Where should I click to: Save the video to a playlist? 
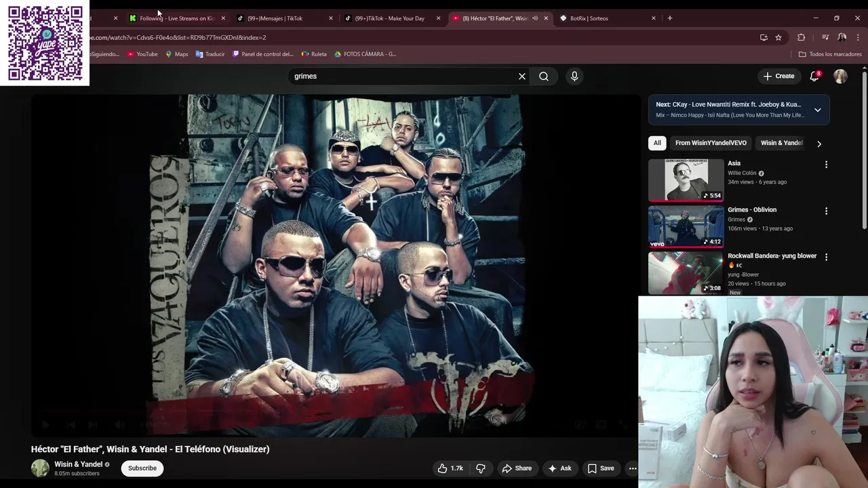(601, 468)
